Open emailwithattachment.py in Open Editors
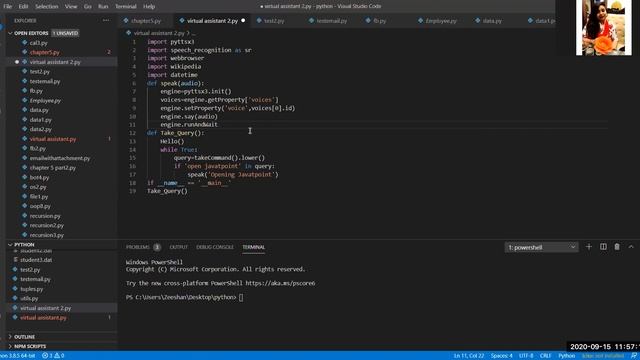The width and height of the screenshot is (640, 360). tap(60, 158)
